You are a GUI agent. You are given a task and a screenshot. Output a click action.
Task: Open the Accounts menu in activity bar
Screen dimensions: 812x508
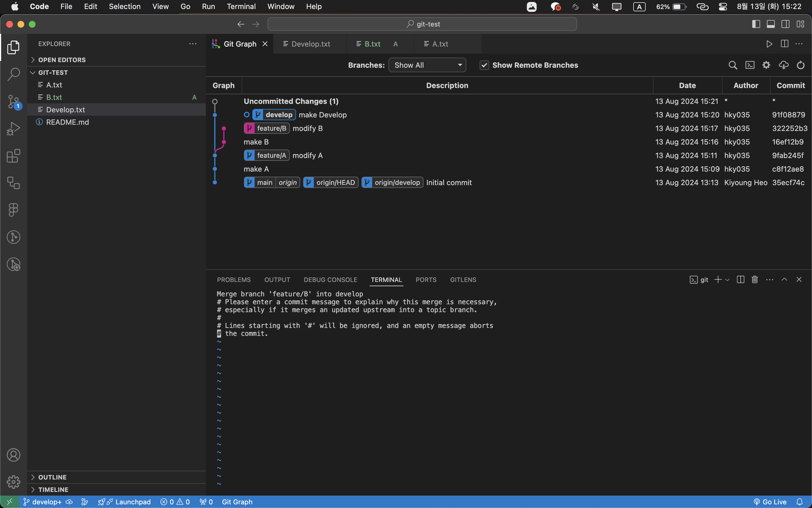point(14,455)
